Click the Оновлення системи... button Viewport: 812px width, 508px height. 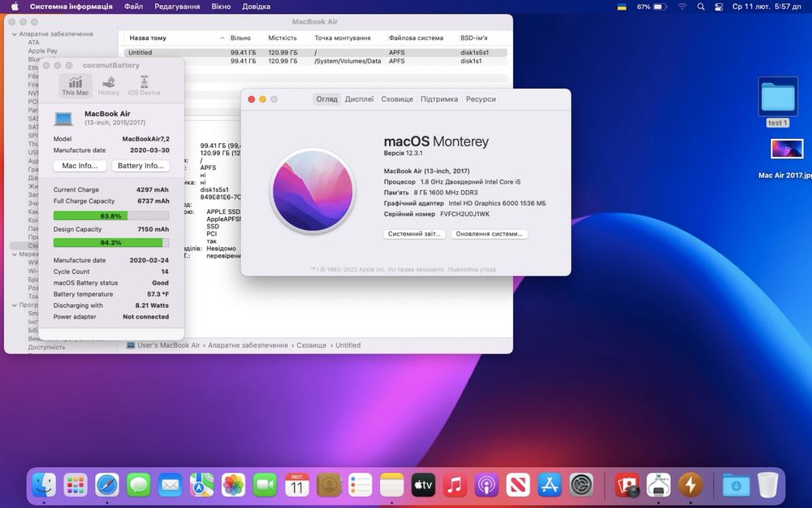click(490, 234)
